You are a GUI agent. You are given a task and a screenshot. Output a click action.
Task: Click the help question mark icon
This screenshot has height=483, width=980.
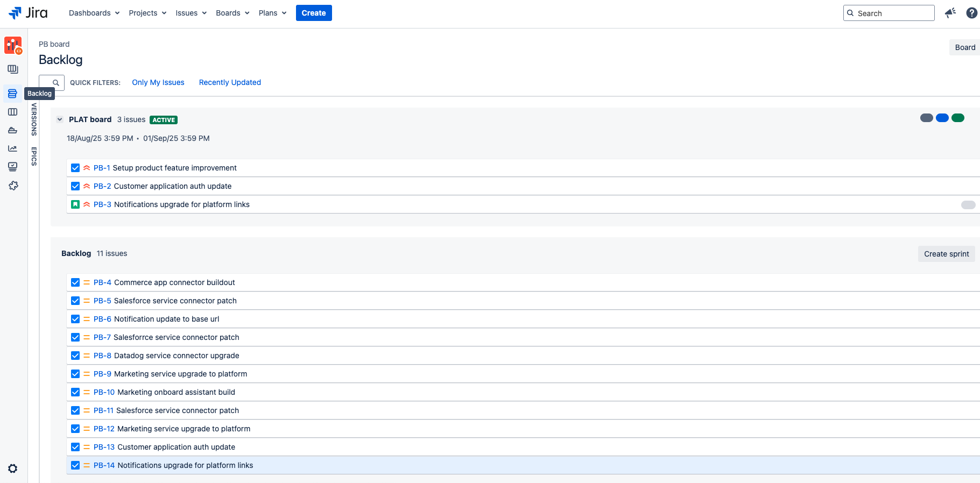coord(971,13)
